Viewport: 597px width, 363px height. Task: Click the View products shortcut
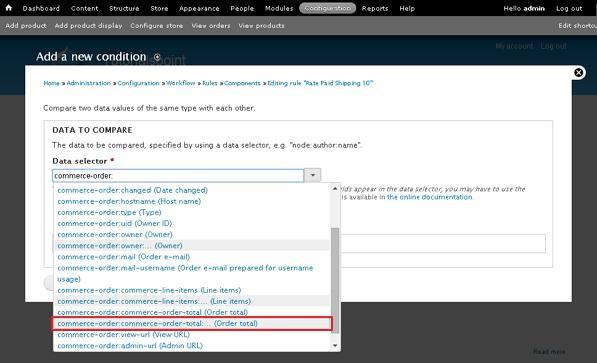click(262, 26)
